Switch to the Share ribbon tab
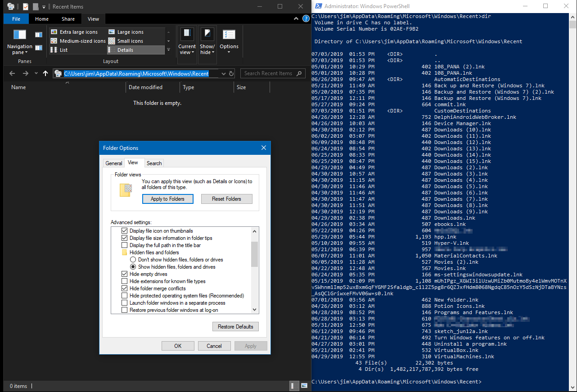Image resolution: width=577 pixels, height=392 pixels. (68, 19)
